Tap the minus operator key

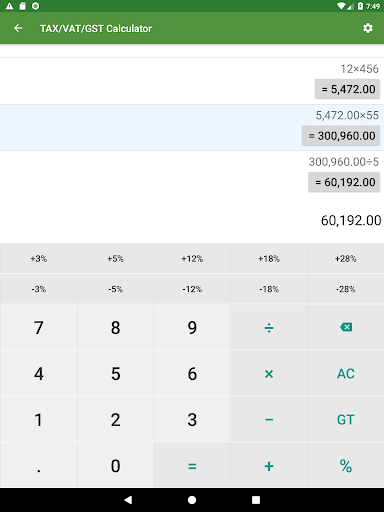coord(269,419)
